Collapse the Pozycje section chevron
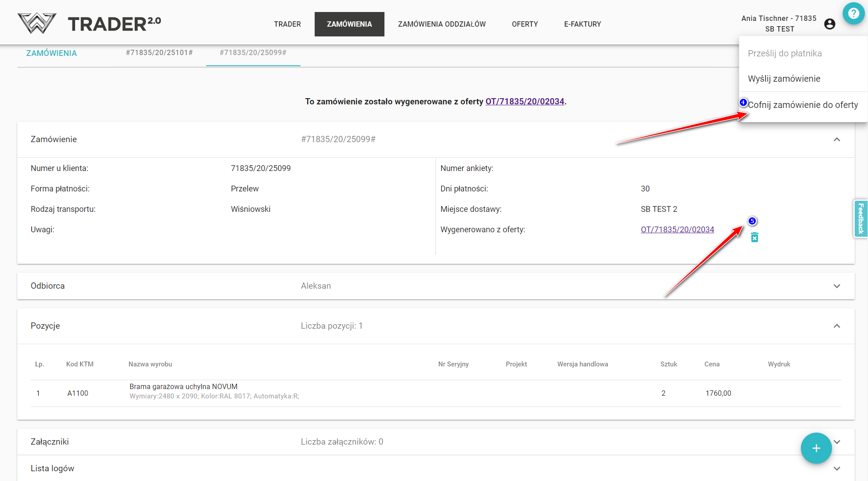868x481 pixels. [836, 326]
